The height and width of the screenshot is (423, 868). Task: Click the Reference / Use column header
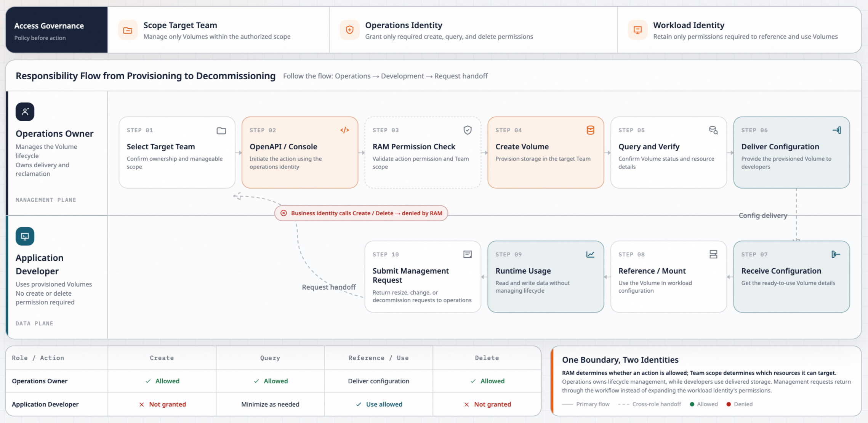click(x=378, y=358)
